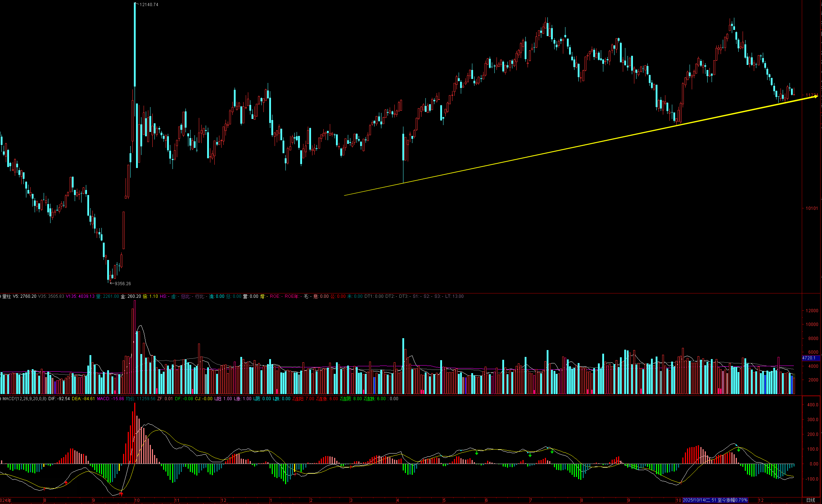
Task: Select the DIF: -92.54 line label
Action: tap(59, 399)
